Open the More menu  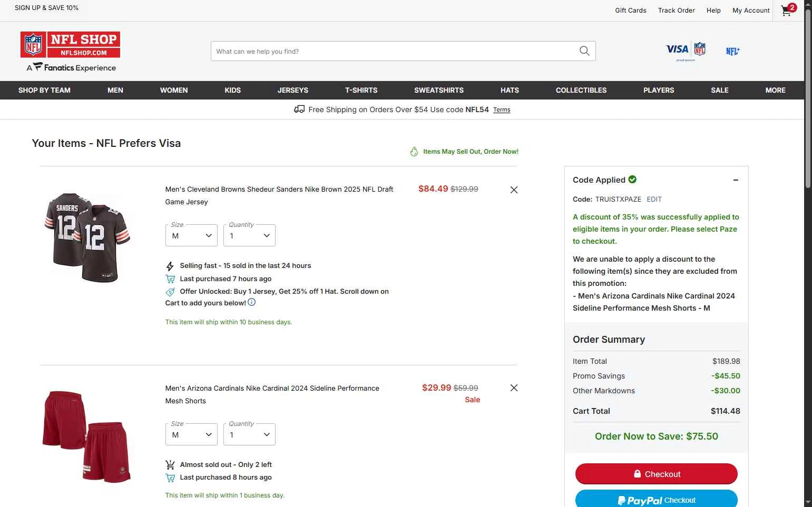[775, 90]
